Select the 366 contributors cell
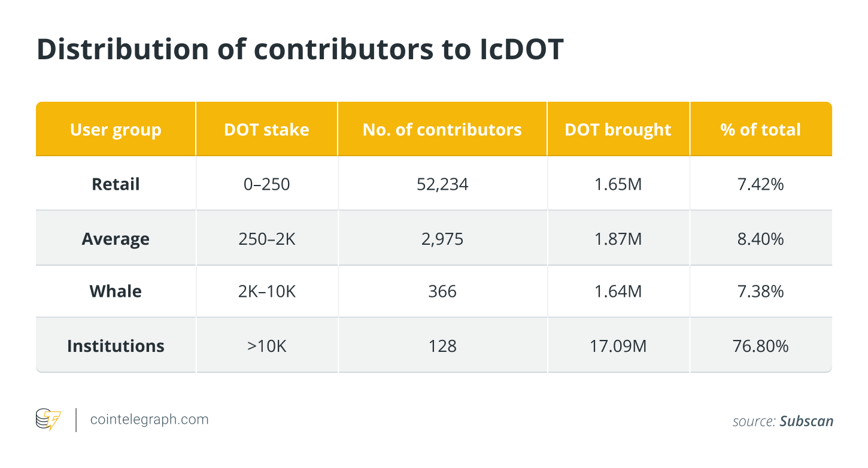Screen dimensions: 868x468 coord(442,291)
